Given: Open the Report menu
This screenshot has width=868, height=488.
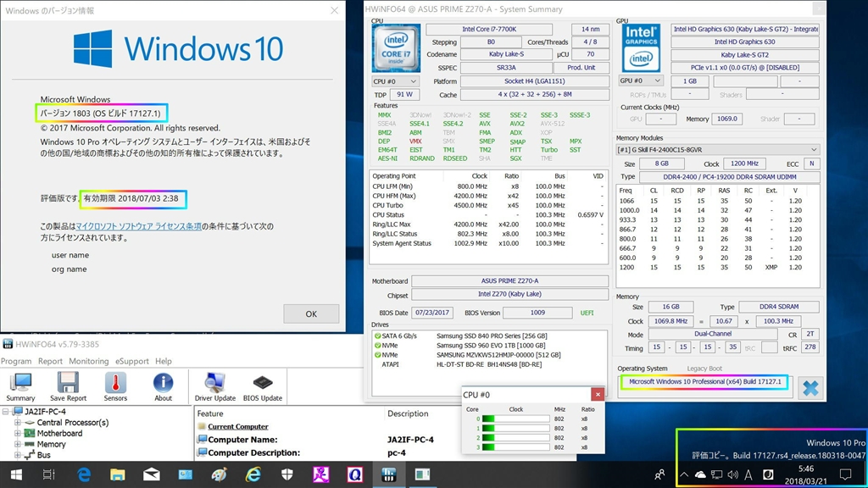Looking at the screenshot, I should 50,361.
